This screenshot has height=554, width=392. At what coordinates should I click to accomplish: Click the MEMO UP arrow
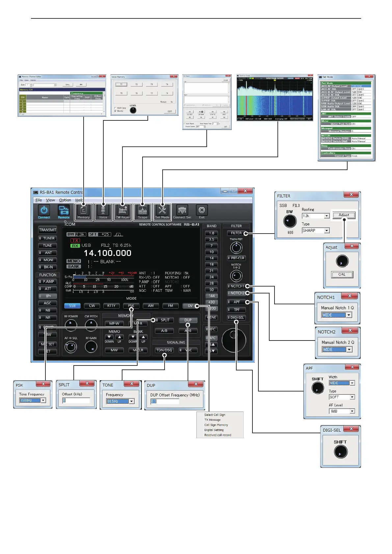coord(119,337)
